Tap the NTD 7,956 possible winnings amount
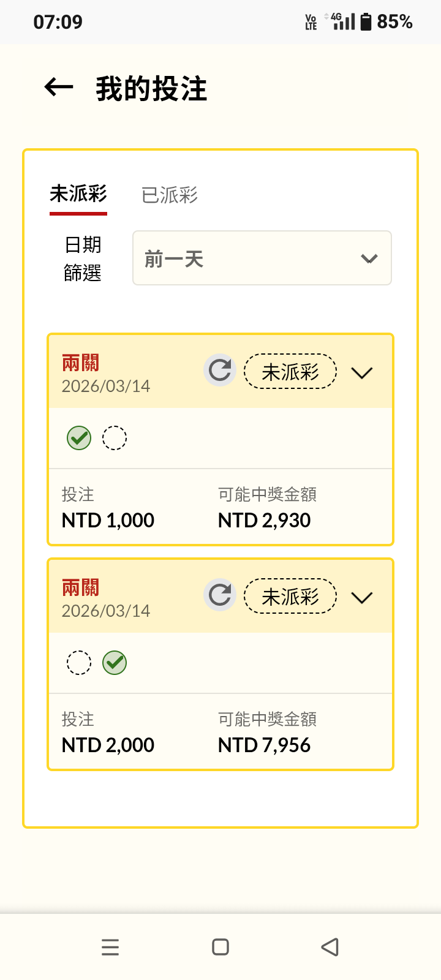 point(265,745)
